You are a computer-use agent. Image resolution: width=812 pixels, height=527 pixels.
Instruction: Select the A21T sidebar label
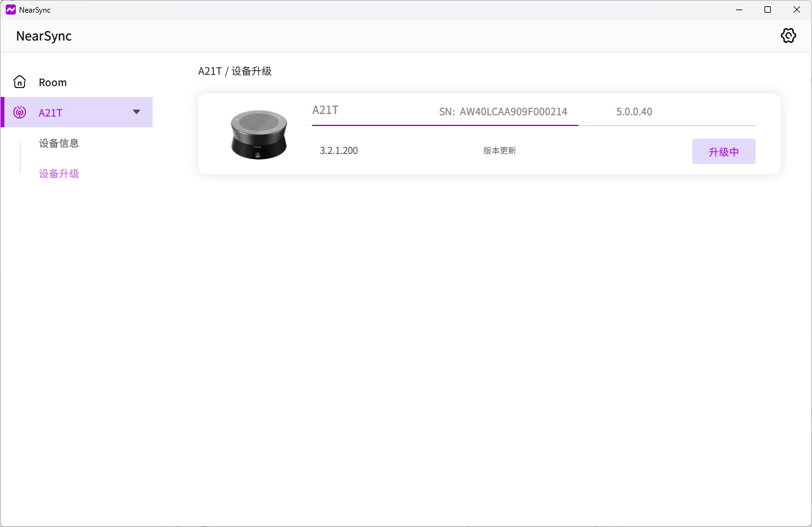(51, 113)
